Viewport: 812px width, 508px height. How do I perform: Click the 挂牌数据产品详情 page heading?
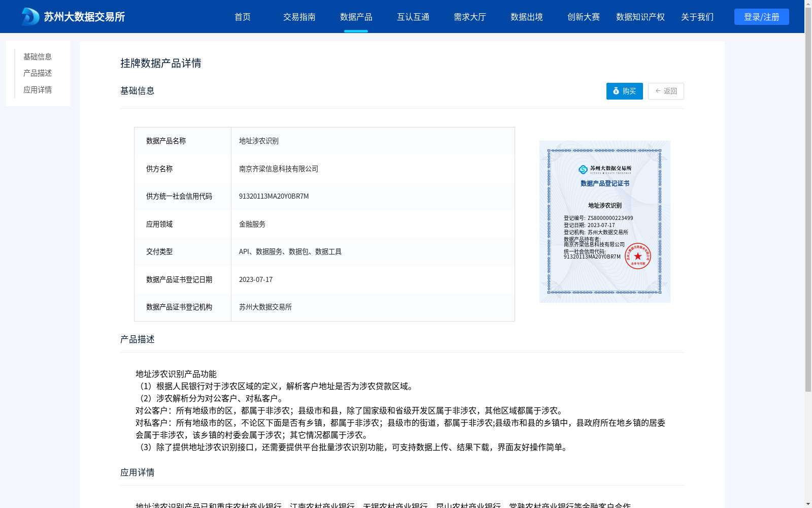point(161,63)
